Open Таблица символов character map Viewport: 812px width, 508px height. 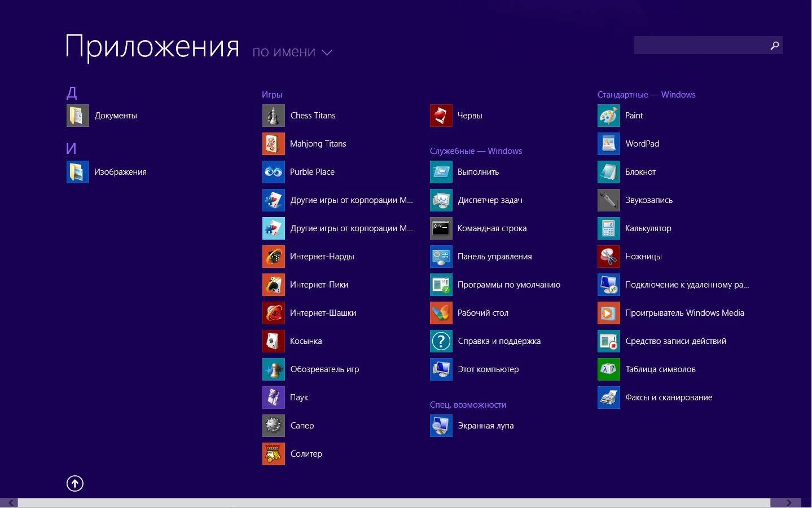coord(647,369)
